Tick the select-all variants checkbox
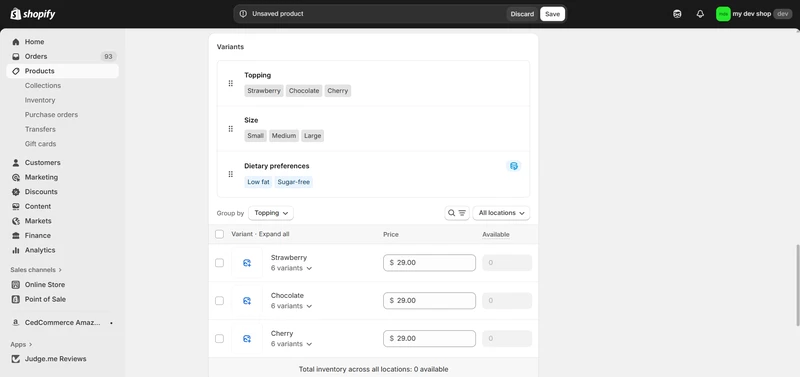Screen dimensions: 800x377 [x=219, y=234]
